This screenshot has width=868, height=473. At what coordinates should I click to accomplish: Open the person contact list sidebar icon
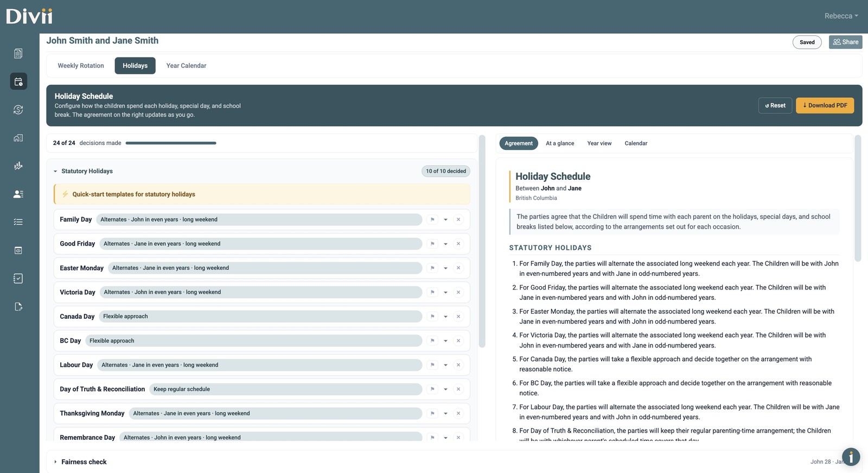pos(18,194)
